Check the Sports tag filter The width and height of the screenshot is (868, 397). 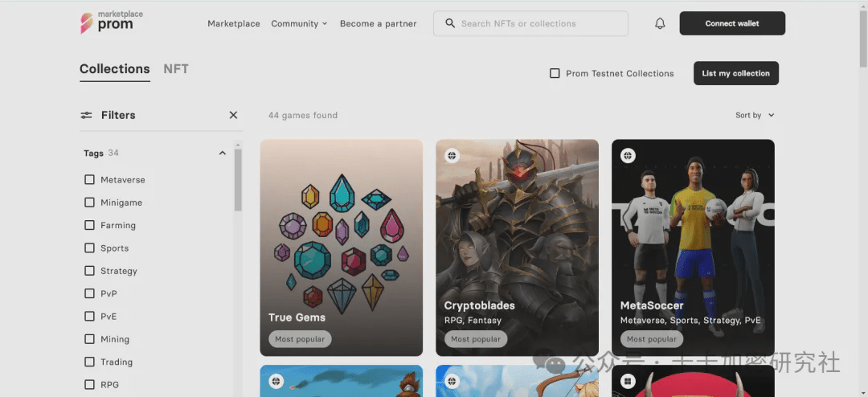pyautogui.click(x=89, y=248)
